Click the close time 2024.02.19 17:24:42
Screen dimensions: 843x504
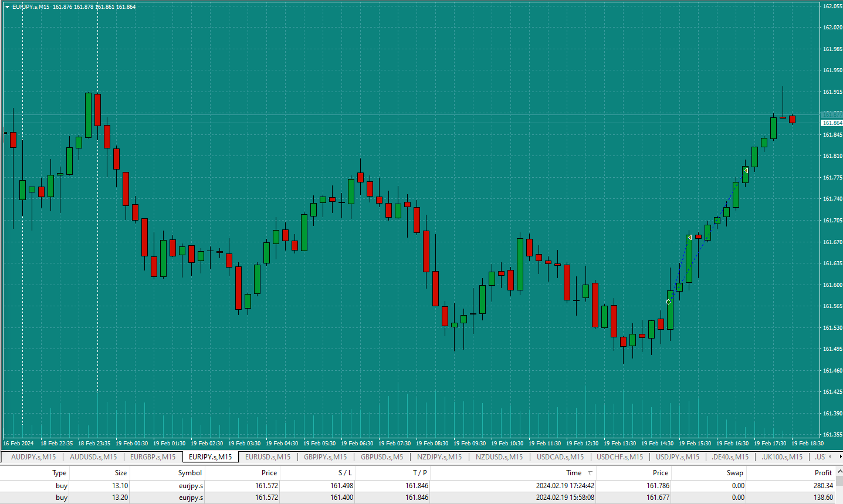point(565,486)
